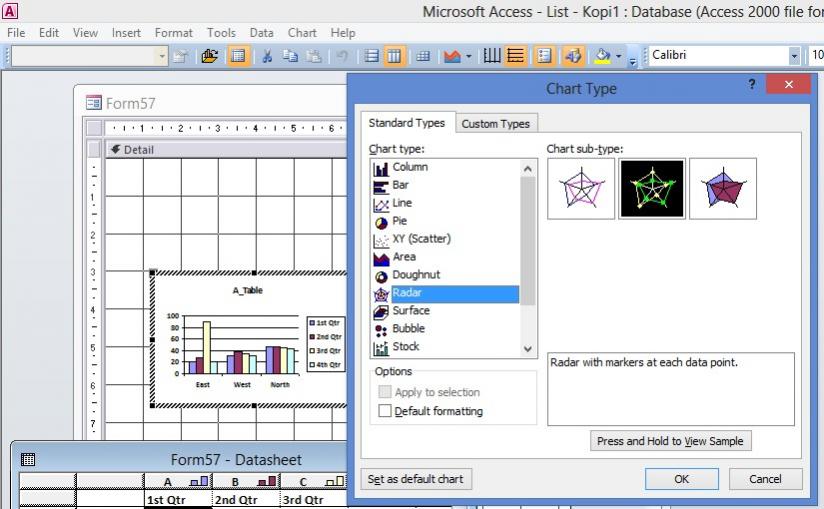Select the By Column toolbar icon
The height and width of the screenshot is (509, 824).
(x=394, y=55)
